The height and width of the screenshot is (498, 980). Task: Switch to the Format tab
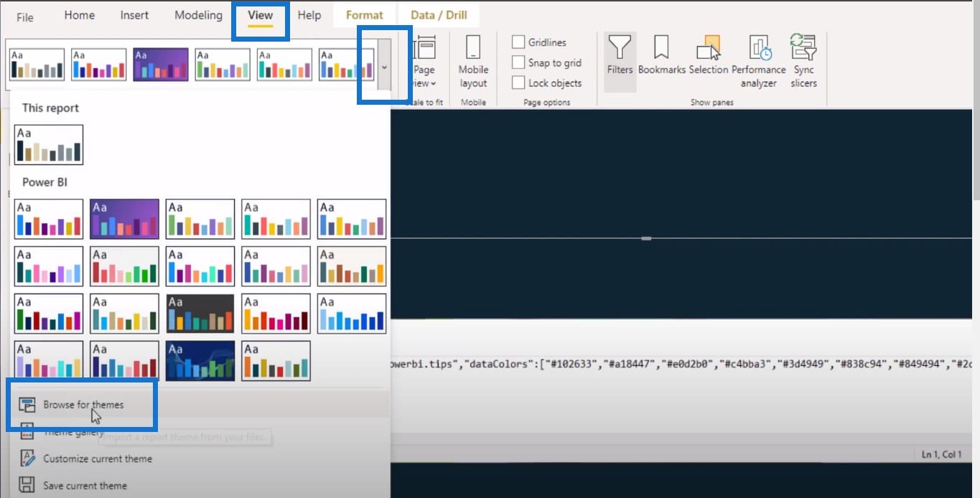364,15
